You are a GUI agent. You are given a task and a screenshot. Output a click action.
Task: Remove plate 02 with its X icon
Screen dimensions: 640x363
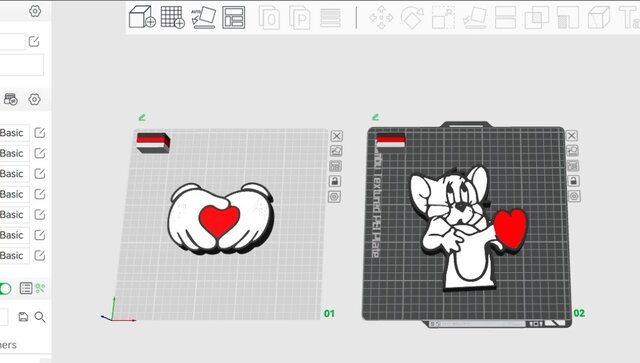[x=571, y=136]
